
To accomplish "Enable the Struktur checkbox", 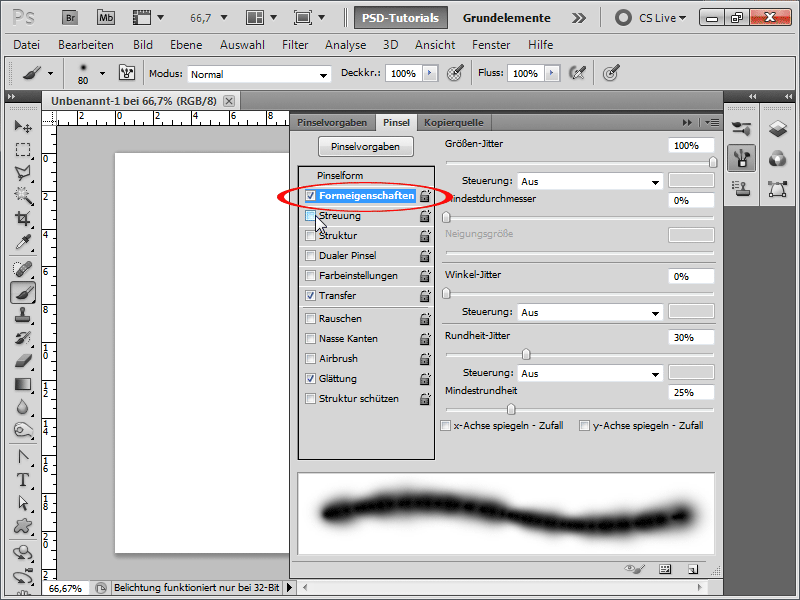I will pos(310,236).
